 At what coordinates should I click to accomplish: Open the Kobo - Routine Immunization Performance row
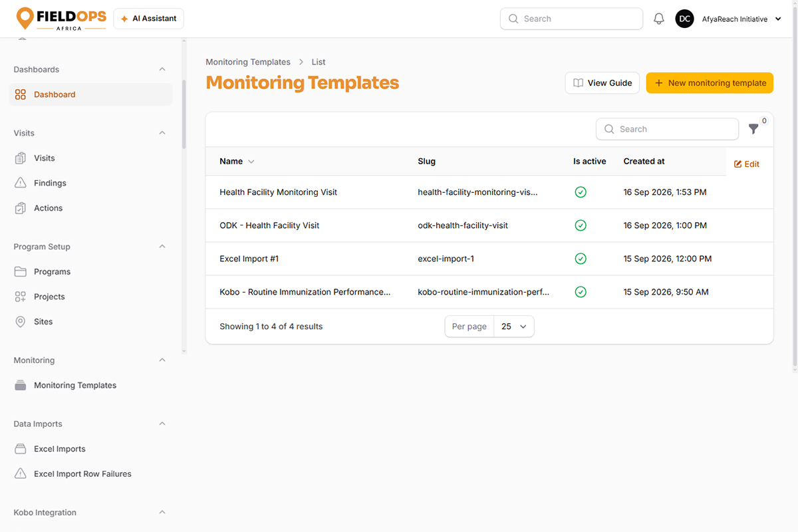489,292
